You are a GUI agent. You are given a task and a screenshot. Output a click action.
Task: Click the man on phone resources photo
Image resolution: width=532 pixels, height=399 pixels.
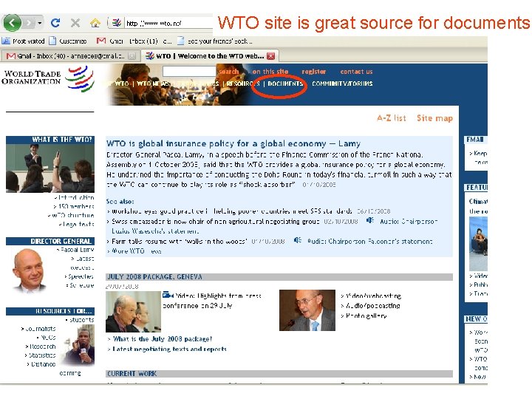[x=80, y=345]
